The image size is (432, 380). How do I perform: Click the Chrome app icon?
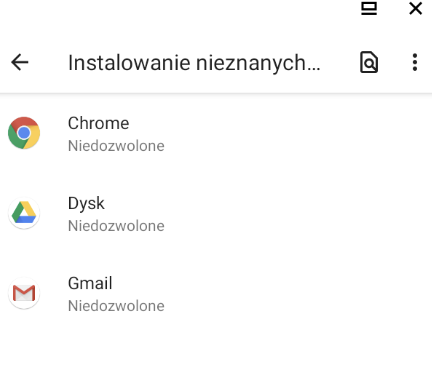tap(24, 133)
